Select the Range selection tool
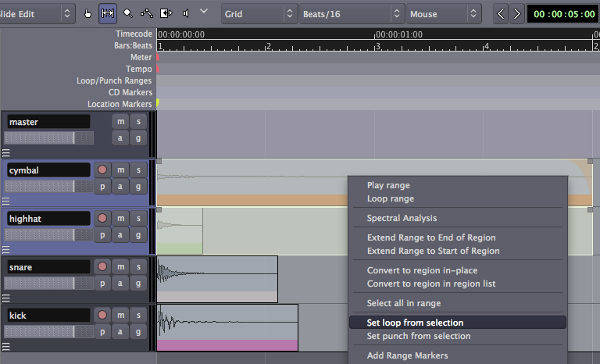This screenshot has height=364, width=600. [108, 14]
